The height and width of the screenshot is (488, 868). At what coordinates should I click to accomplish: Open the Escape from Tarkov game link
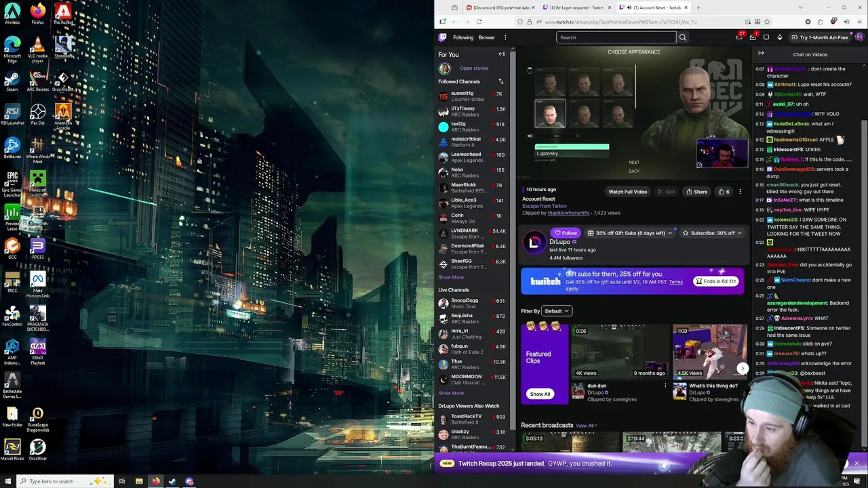pyautogui.click(x=545, y=206)
